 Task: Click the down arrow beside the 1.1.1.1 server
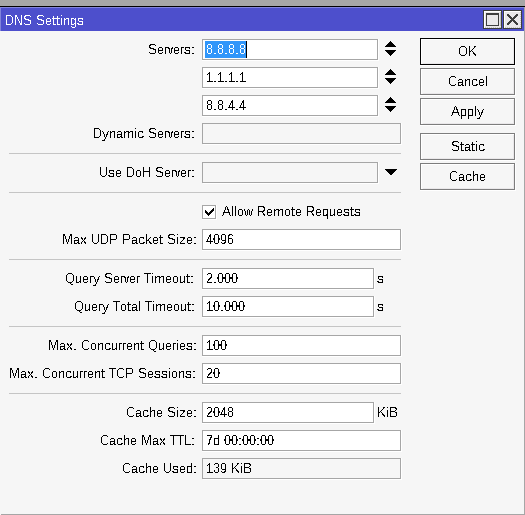pos(390,81)
